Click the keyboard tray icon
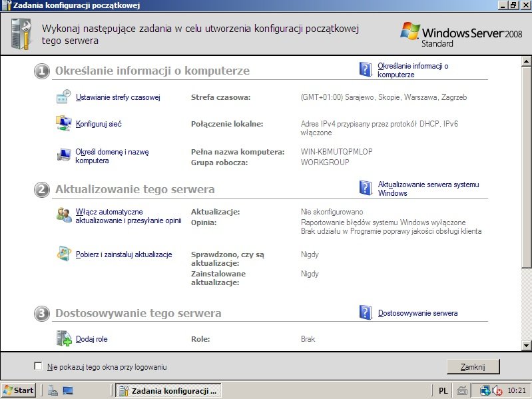This screenshot has height=399, width=532. coord(462,391)
